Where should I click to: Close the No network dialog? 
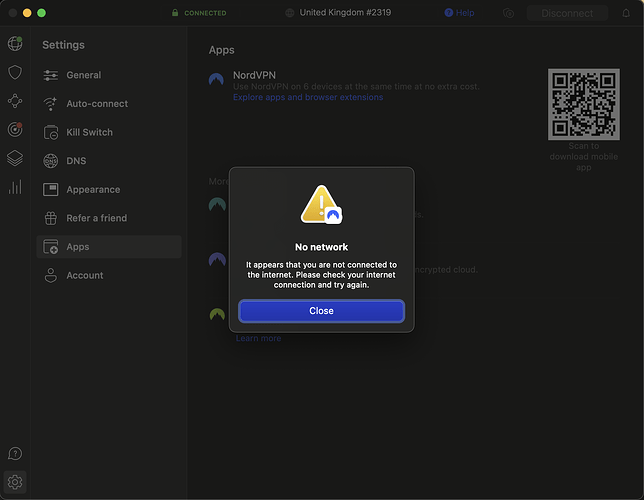pyautogui.click(x=321, y=311)
